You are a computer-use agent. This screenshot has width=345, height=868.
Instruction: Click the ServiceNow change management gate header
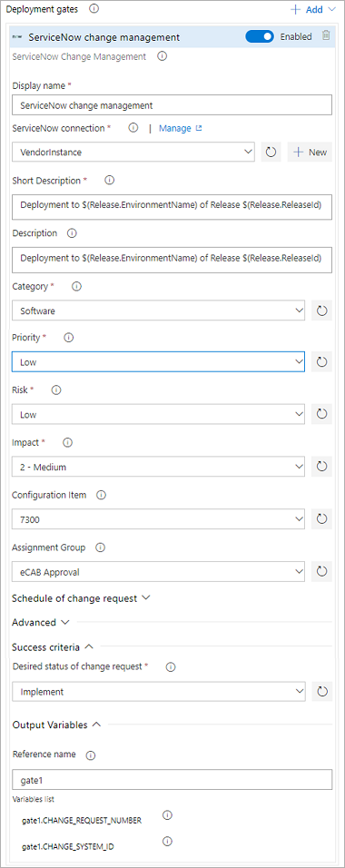[x=172, y=37]
